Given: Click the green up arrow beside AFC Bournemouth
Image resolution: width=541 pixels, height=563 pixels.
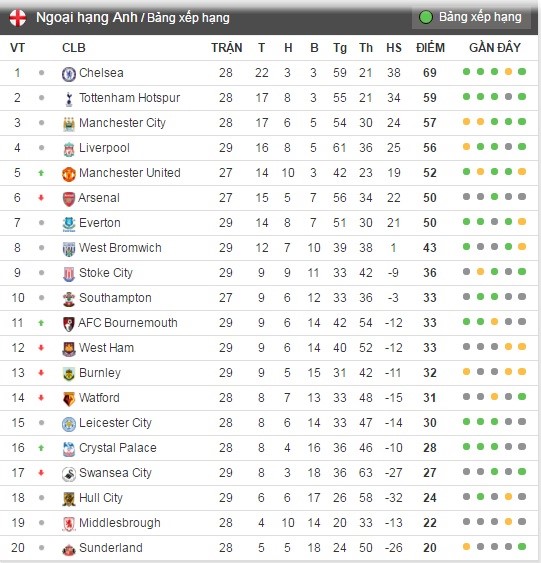Looking at the screenshot, I should (41, 323).
